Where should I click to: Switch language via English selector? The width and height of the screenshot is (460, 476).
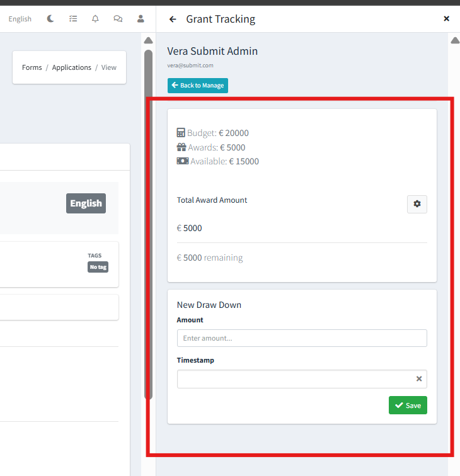tap(20, 19)
